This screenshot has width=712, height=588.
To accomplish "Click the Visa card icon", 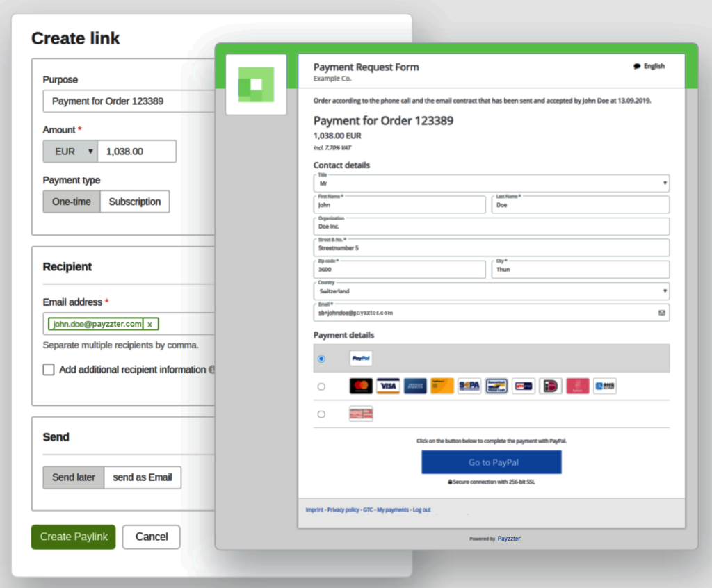I will 387,386.
